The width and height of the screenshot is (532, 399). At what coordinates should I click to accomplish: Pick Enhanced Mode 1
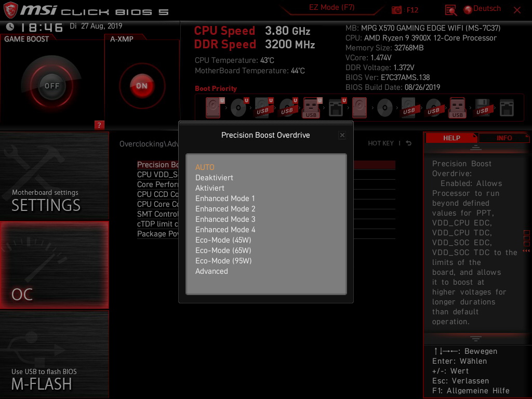tap(225, 198)
